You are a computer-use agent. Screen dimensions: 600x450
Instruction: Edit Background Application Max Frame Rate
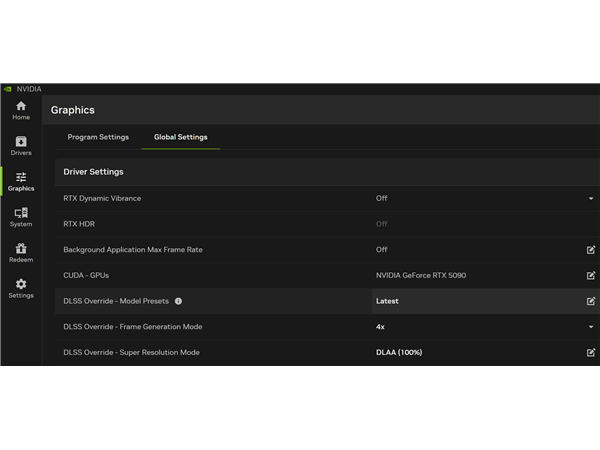pos(591,250)
